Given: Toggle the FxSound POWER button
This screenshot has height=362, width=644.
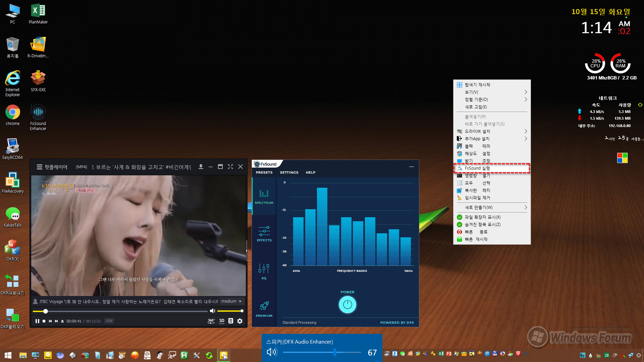Looking at the screenshot, I should pyautogui.click(x=347, y=304).
